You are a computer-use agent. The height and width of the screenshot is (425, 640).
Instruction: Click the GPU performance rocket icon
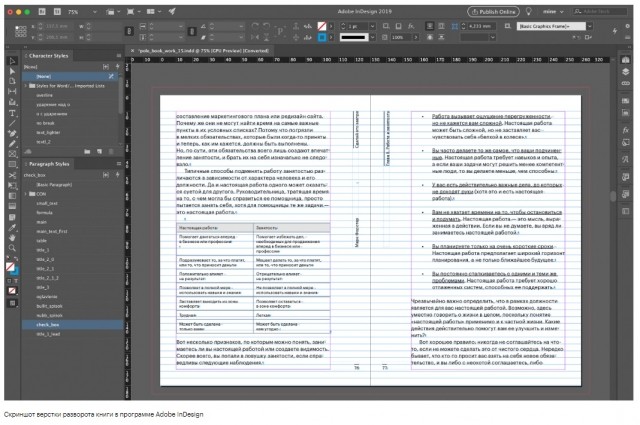[172, 11]
